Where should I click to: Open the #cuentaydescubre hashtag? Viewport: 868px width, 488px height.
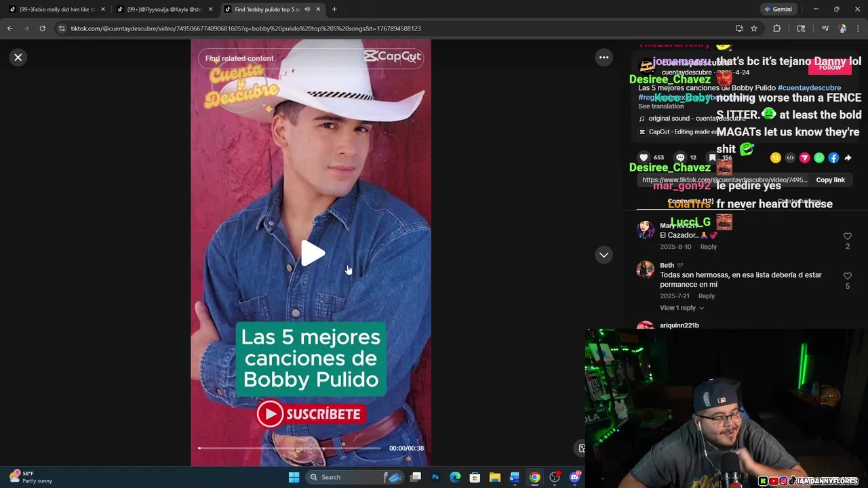click(x=809, y=88)
